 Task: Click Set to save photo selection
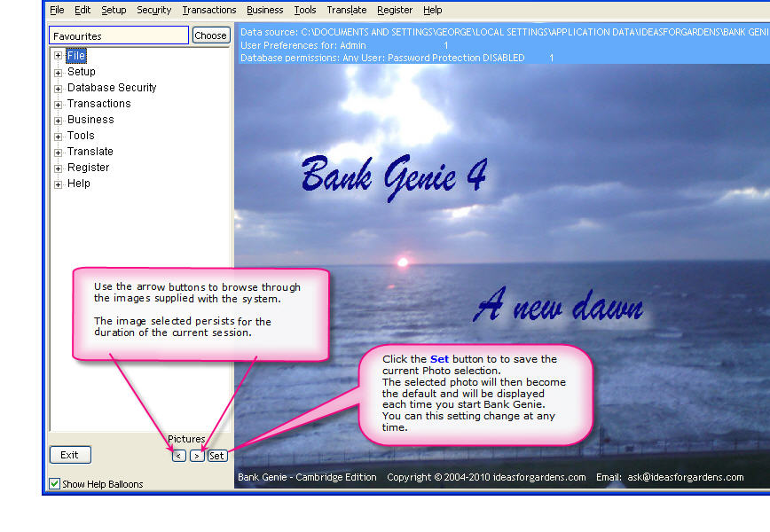tap(217, 456)
